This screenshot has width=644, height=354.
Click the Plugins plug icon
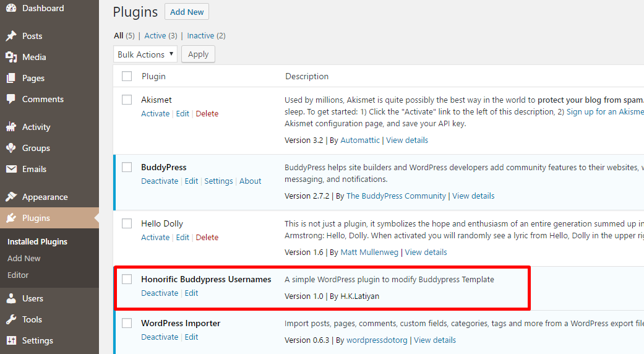click(x=11, y=218)
